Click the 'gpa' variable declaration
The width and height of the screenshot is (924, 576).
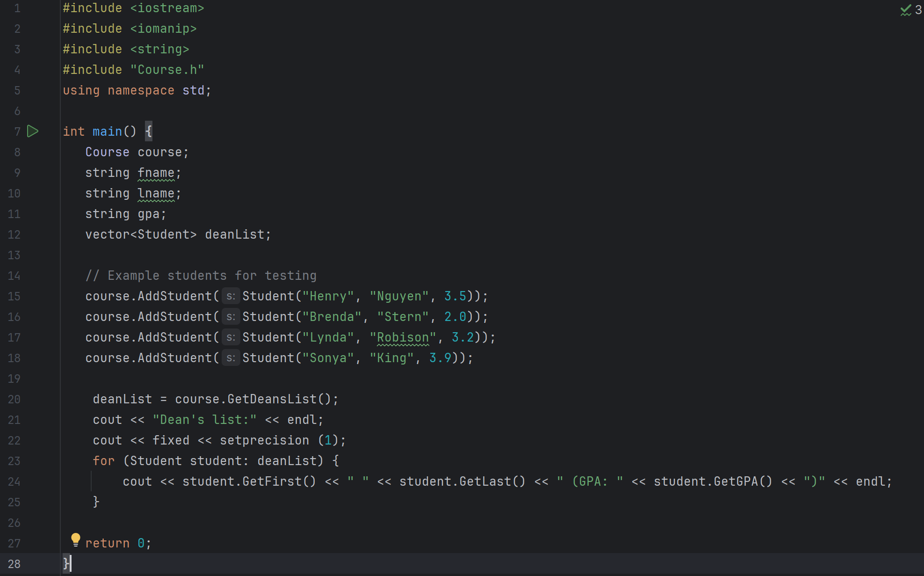click(149, 214)
